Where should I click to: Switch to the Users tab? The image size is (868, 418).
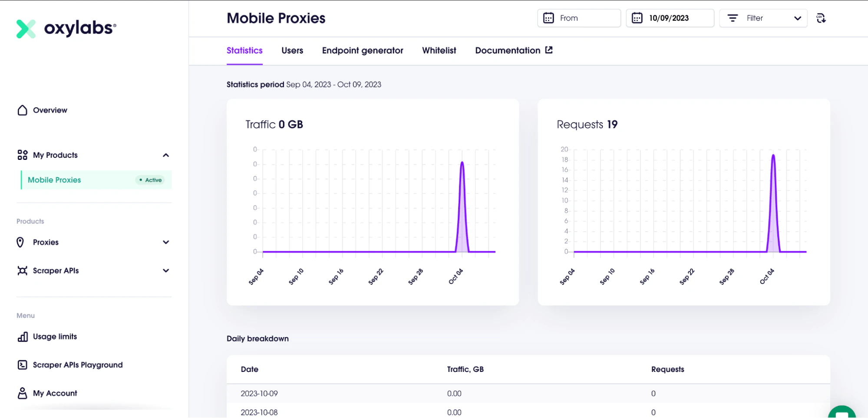tap(292, 50)
